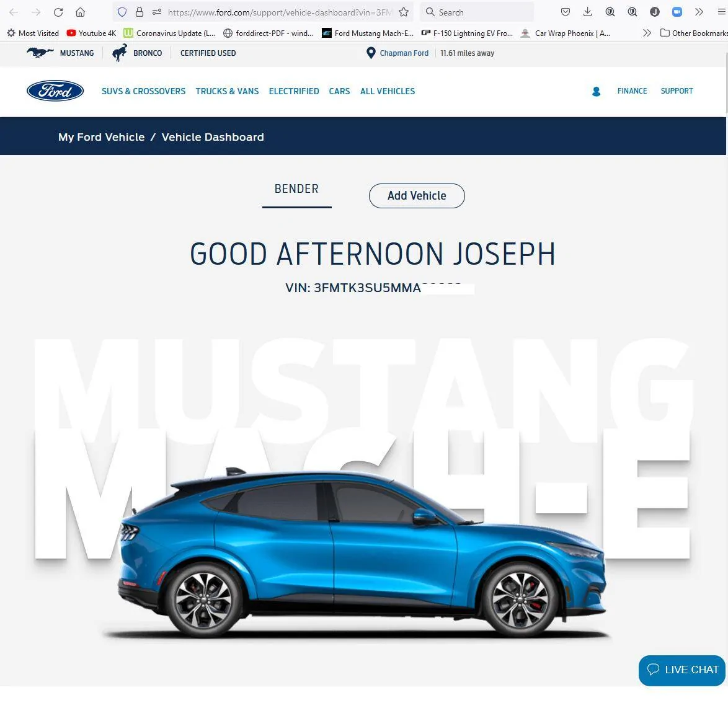Open the Ford Mustang Mach-E bookmark

[368, 33]
